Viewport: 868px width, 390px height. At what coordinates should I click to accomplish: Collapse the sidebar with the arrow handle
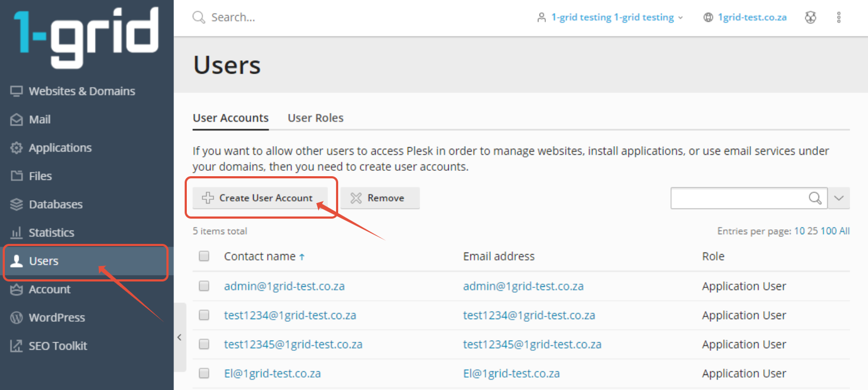click(180, 337)
